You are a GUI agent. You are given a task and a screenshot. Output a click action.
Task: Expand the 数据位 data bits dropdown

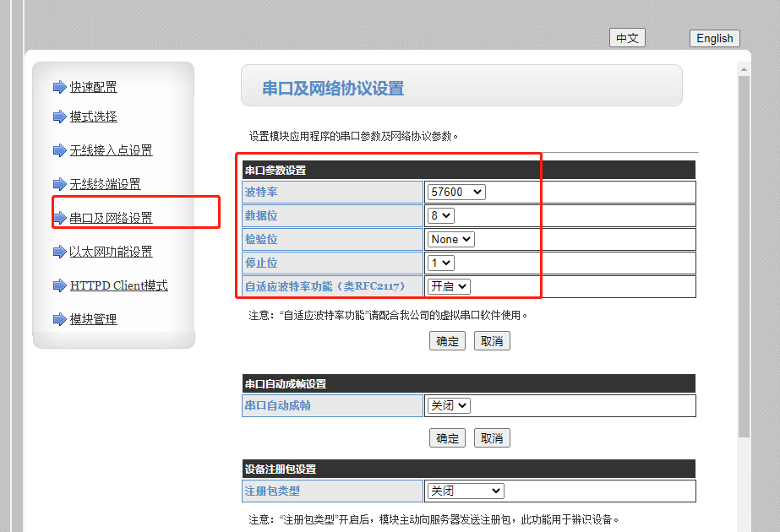[x=441, y=216]
